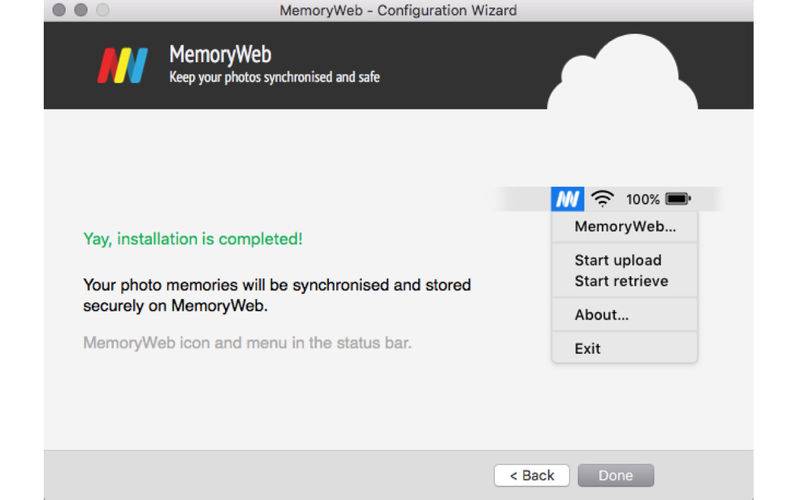Click the disabled zoom window button
This screenshot has height=500, width=800.
pyautogui.click(x=103, y=10)
